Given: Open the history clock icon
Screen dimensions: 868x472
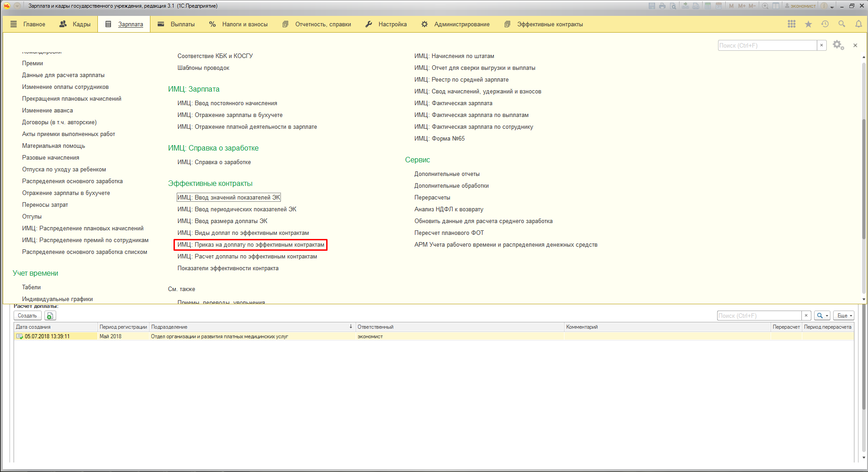Looking at the screenshot, I should click(825, 24).
